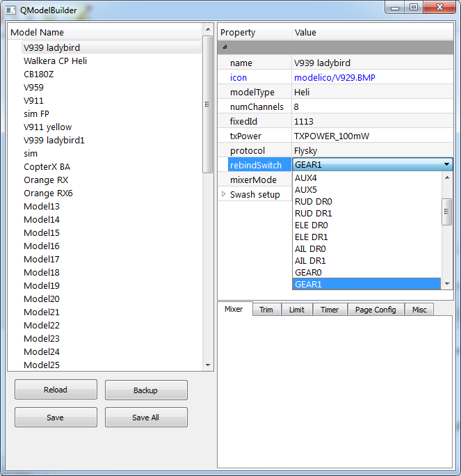Click numChannels value 8
Viewport: 461px width, 476px height.
pos(373,106)
